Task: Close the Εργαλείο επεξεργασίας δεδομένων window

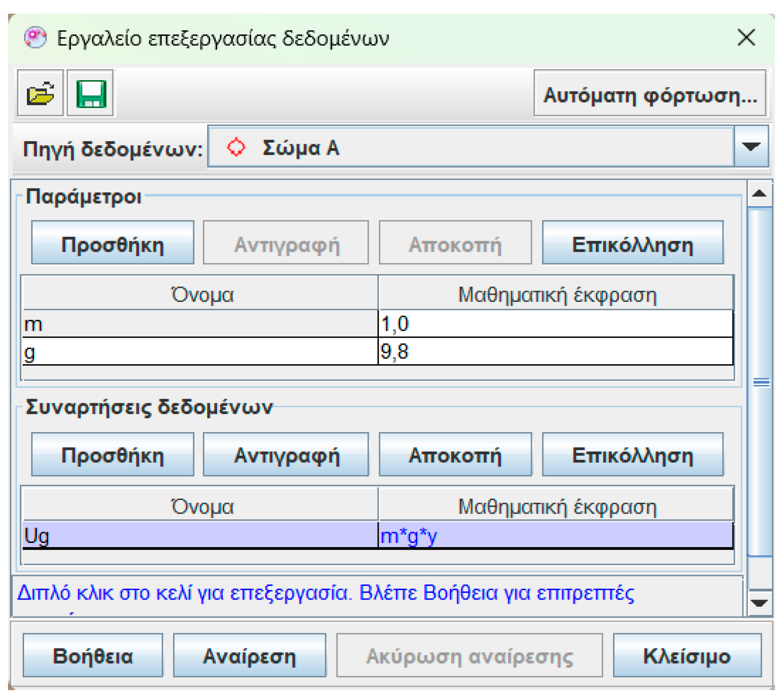Action: (746, 38)
